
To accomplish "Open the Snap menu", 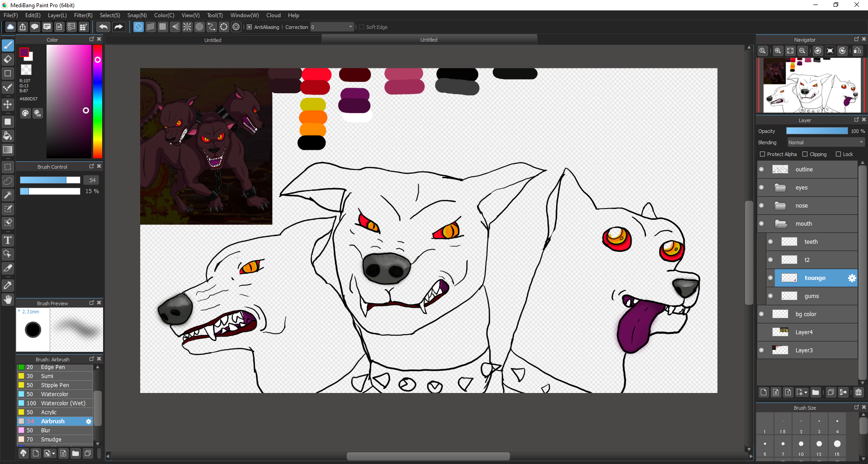I will click(x=137, y=15).
